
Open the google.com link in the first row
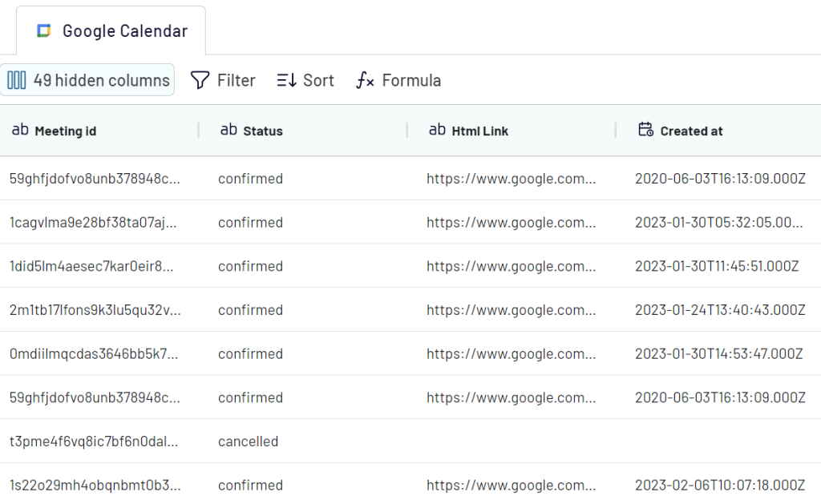point(512,179)
